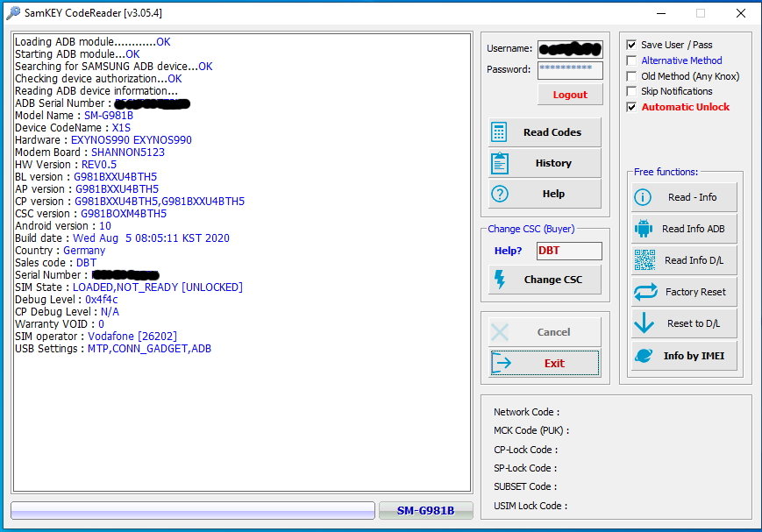Click the X icon beside Cancel
Screen dimensions: 762x532
pos(500,332)
